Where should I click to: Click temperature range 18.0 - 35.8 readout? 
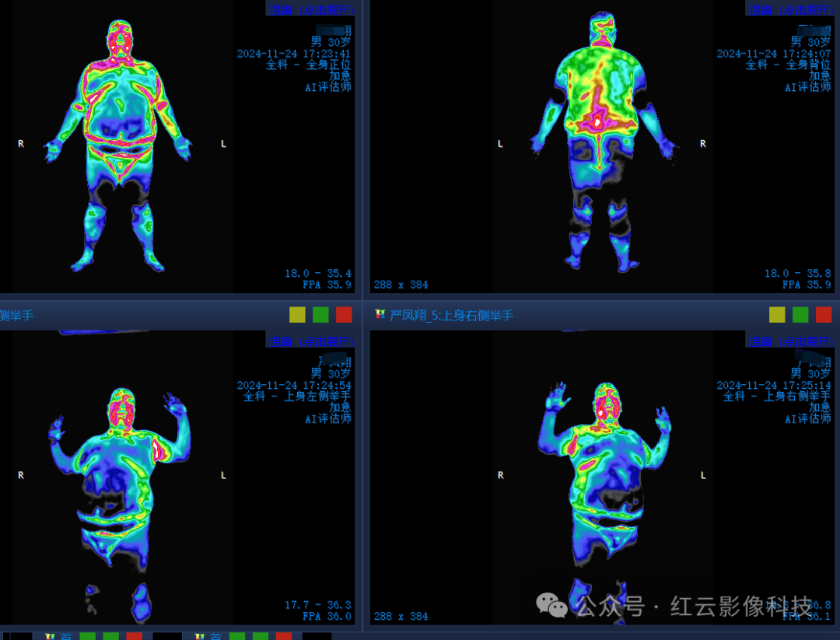coord(797,273)
